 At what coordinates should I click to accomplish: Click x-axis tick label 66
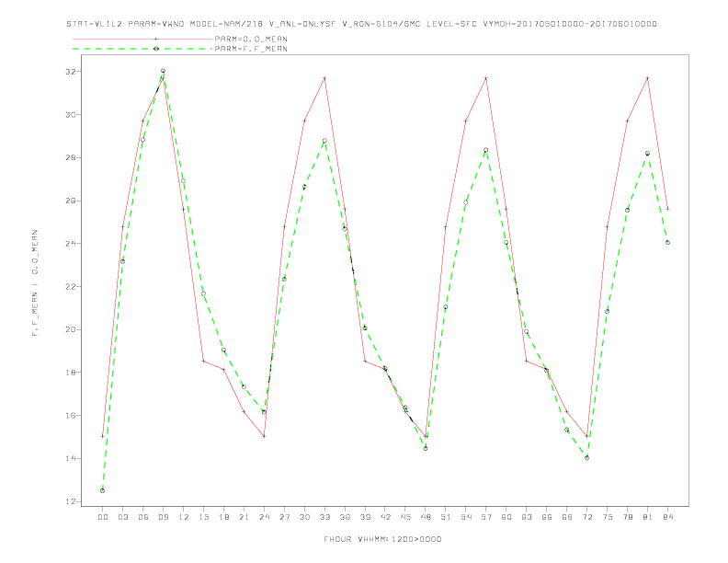pyautogui.click(x=547, y=517)
